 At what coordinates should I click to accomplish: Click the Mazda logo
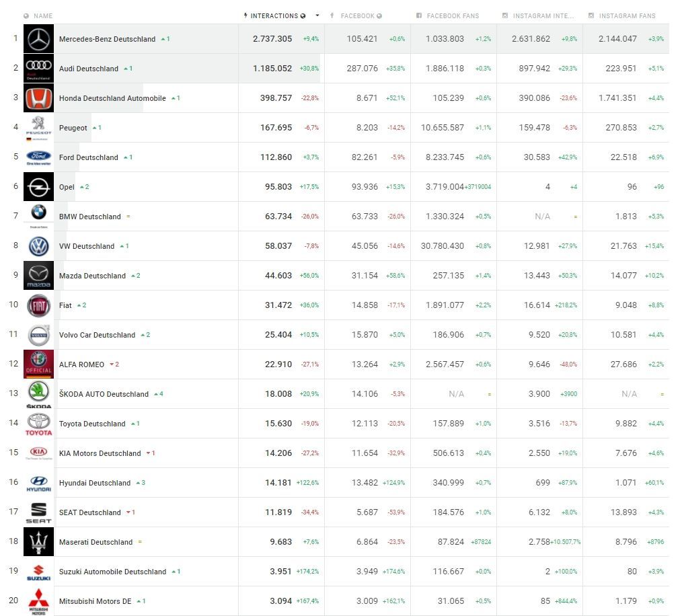point(38,275)
